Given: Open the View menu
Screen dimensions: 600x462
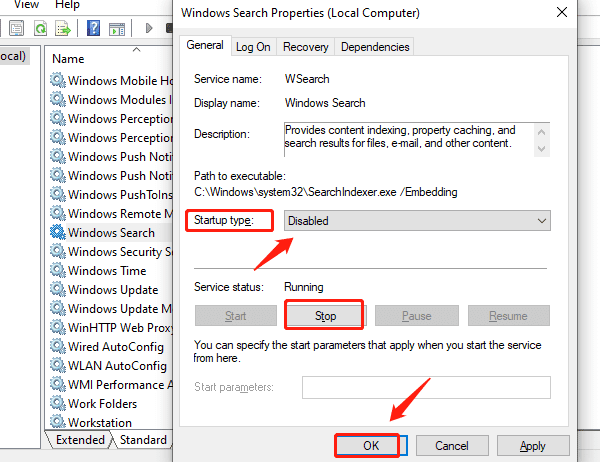Looking at the screenshot, I should pyautogui.click(x=26, y=5).
